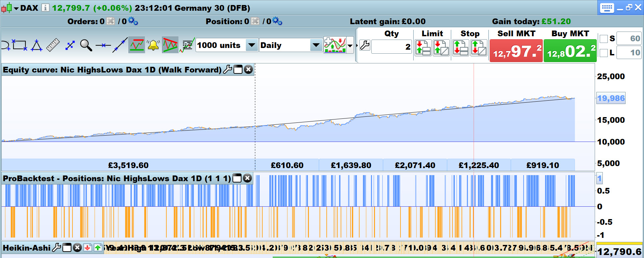Expand the indicator template dropdown arrow
The height and width of the screenshot is (258, 644).
350,45
